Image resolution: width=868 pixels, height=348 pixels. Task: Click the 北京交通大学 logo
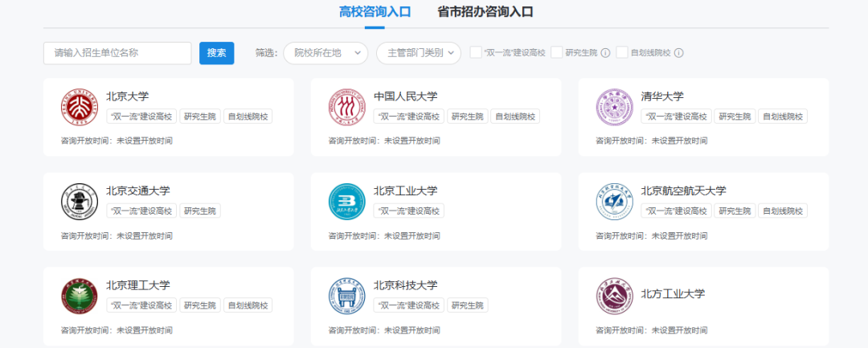coord(79,202)
